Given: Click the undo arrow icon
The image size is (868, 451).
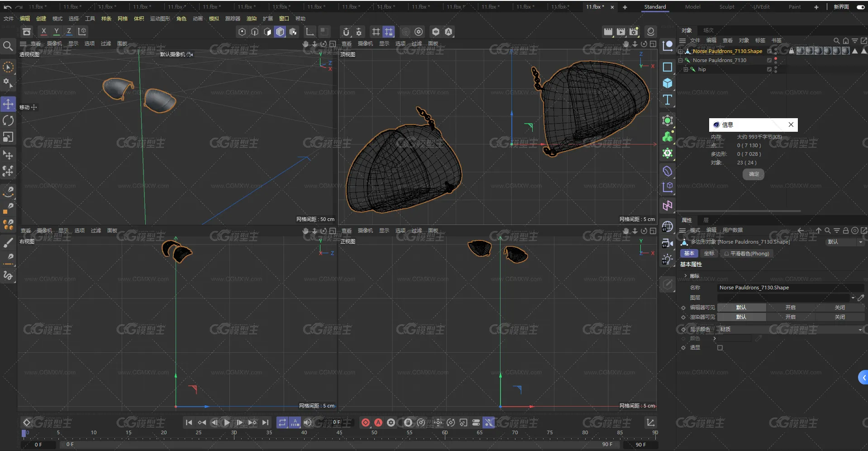Looking at the screenshot, I should pos(7,7).
